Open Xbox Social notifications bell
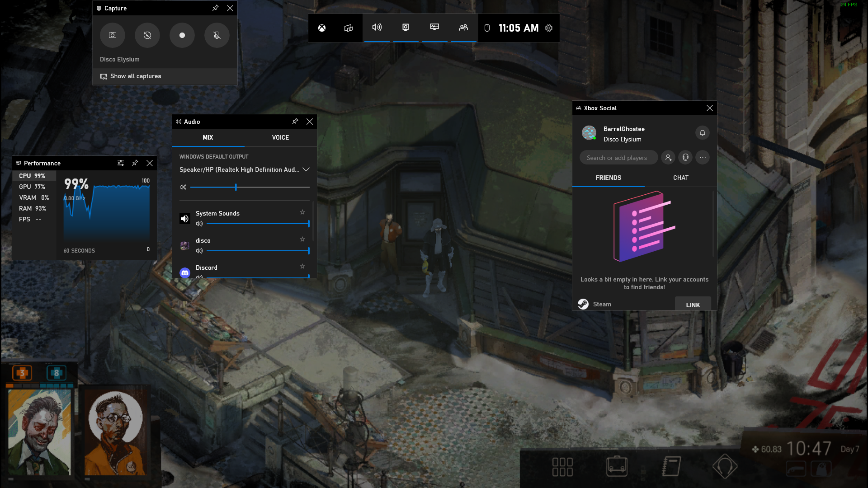 click(703, 133)
